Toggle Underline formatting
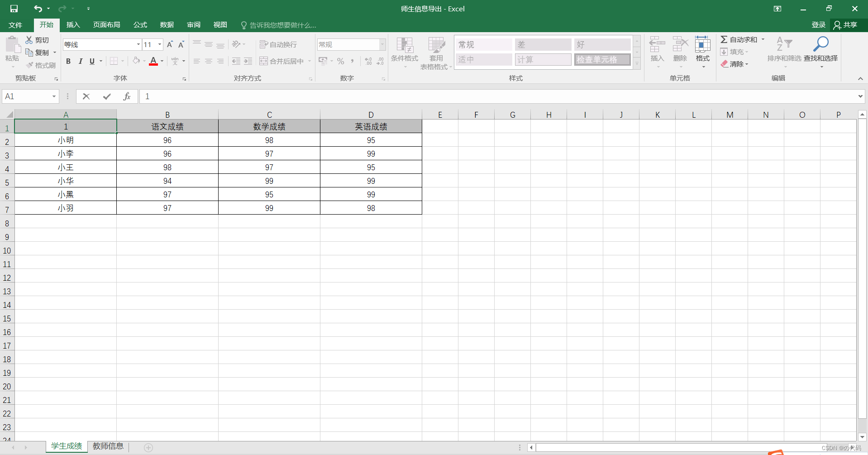This screenshot has height=455, width=868. pyautogui.click(x=92, y=61)
